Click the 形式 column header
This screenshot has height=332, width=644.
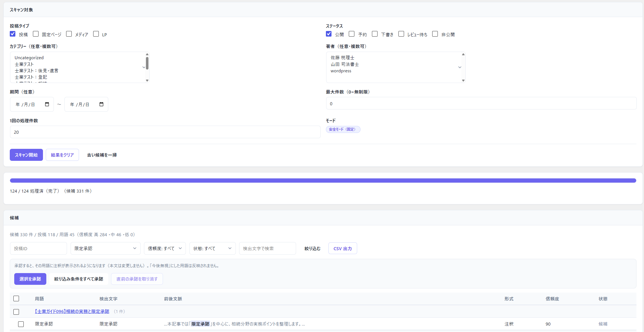(509, 299)
